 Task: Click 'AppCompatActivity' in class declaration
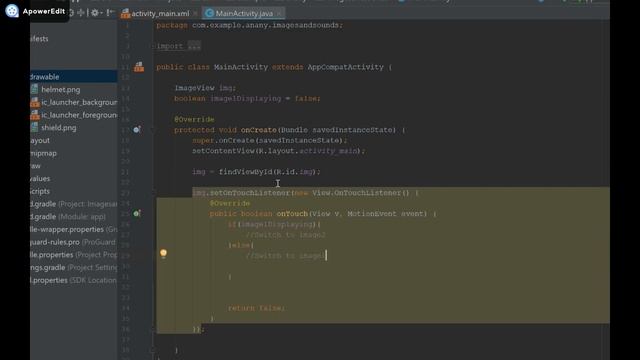coord(345,67)
